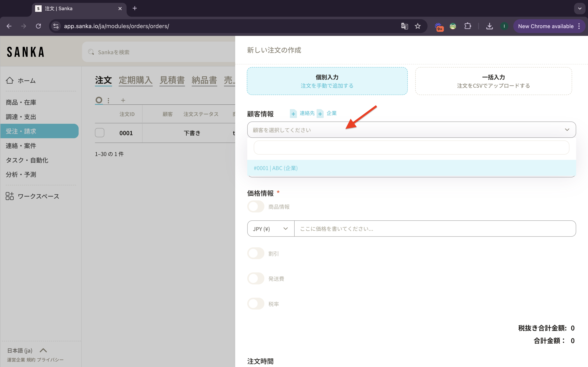
Task: Open the Workspace grid icon
Action: point(10,196)
